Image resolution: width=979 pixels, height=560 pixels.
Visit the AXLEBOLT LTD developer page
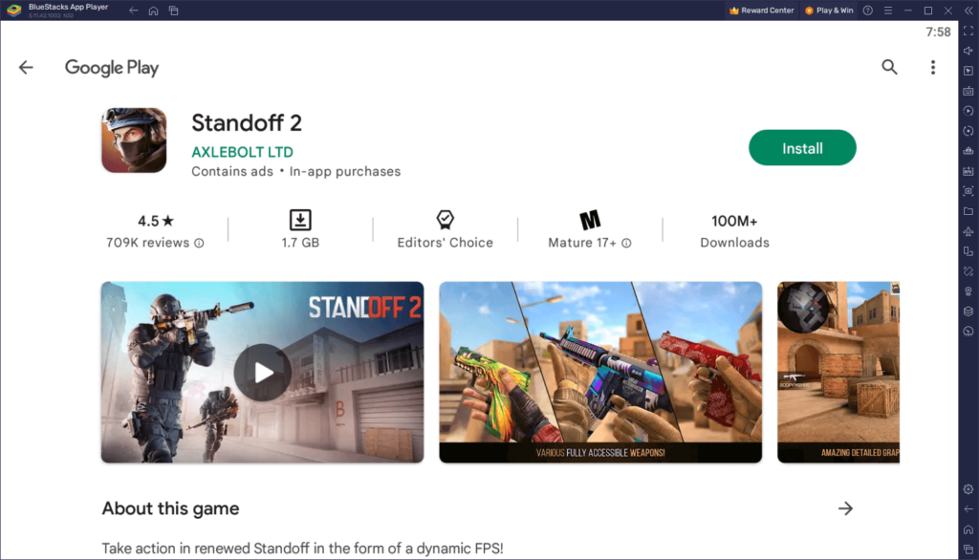[x=242, y=152]
